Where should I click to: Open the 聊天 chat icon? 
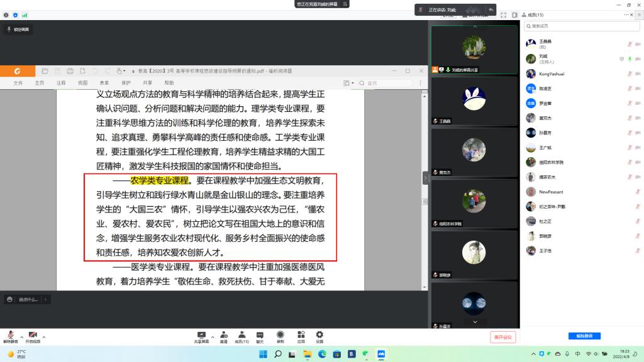(x=260, y=336)
